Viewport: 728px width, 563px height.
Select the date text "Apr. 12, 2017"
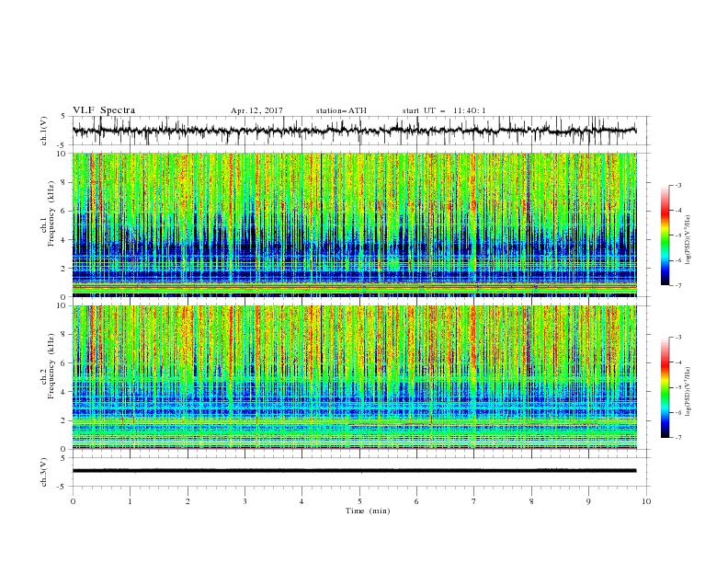tap(256, 110)
